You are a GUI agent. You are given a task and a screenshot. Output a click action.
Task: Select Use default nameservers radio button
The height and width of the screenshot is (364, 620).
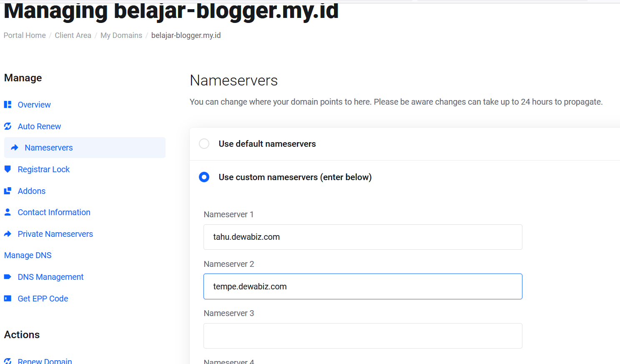click(x=204, y=144)
